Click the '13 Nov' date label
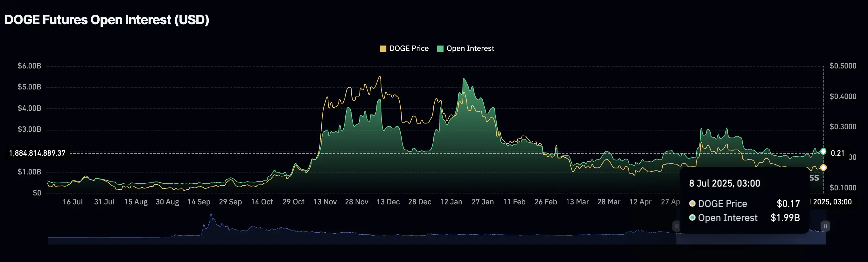The image size is (868, 262). point(325,202)
